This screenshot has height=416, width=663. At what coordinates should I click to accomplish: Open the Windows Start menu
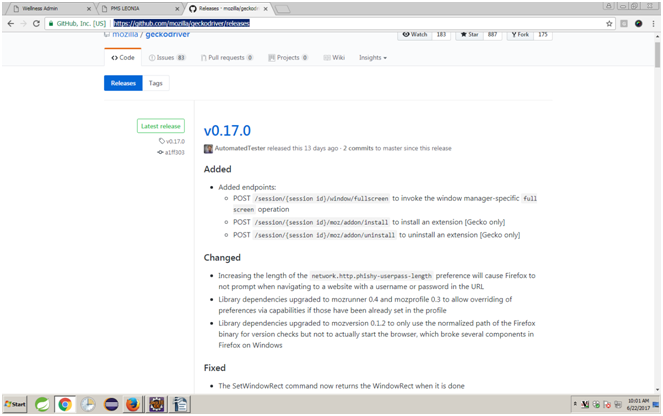15,404
